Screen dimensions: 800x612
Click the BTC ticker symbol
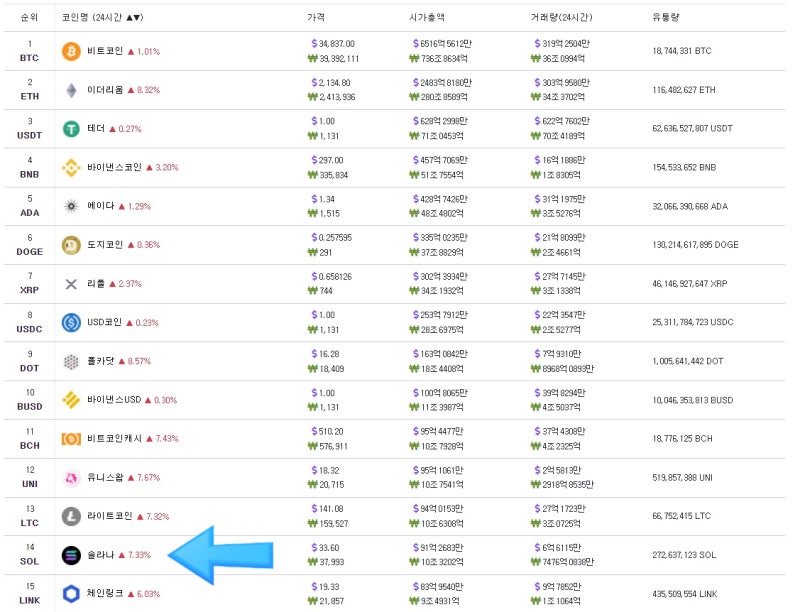[x=29, y=58]
